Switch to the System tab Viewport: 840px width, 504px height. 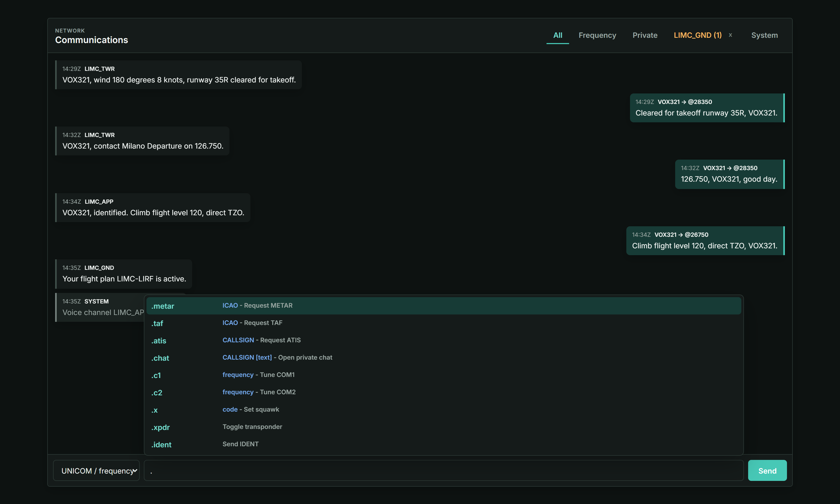click(x=764, y=35)
